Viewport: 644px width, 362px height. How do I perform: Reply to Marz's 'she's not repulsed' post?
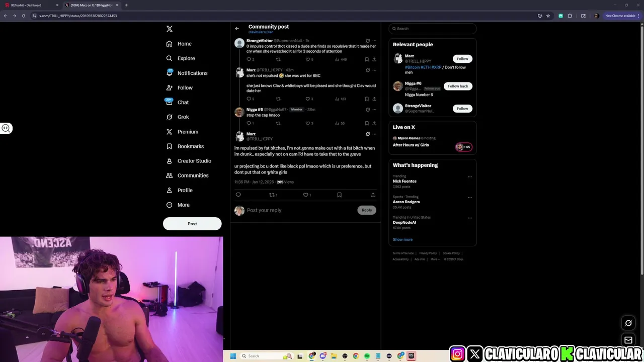249,99
